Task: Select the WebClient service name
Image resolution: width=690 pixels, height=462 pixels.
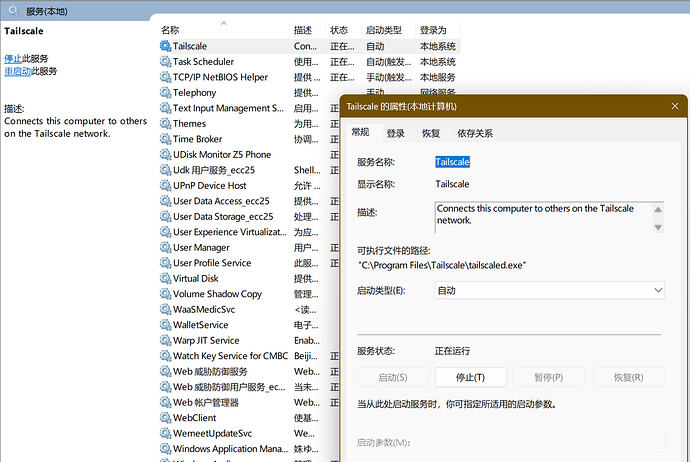Action: click(x=195, y=418)
